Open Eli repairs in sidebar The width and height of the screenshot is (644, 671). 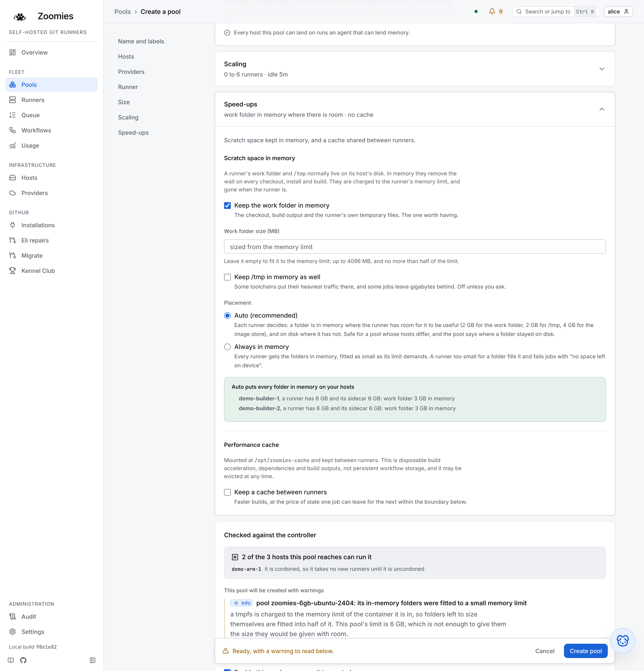52,240
